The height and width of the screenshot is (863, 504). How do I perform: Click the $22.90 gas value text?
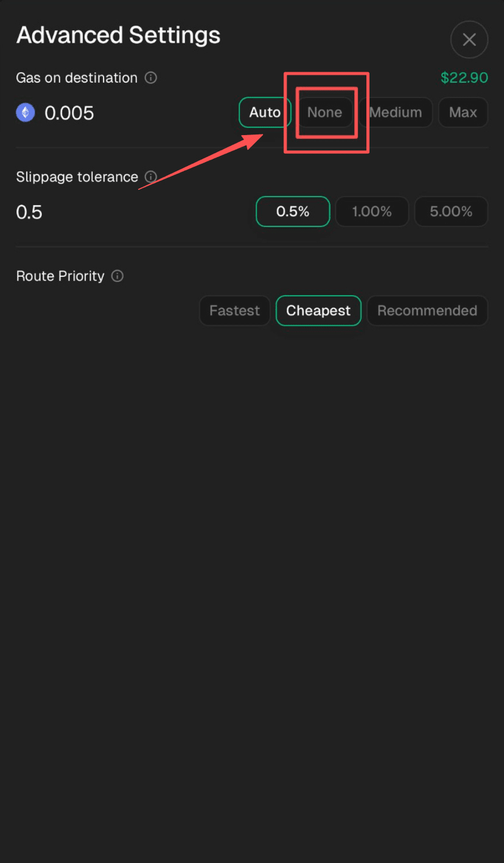point(464,78)
